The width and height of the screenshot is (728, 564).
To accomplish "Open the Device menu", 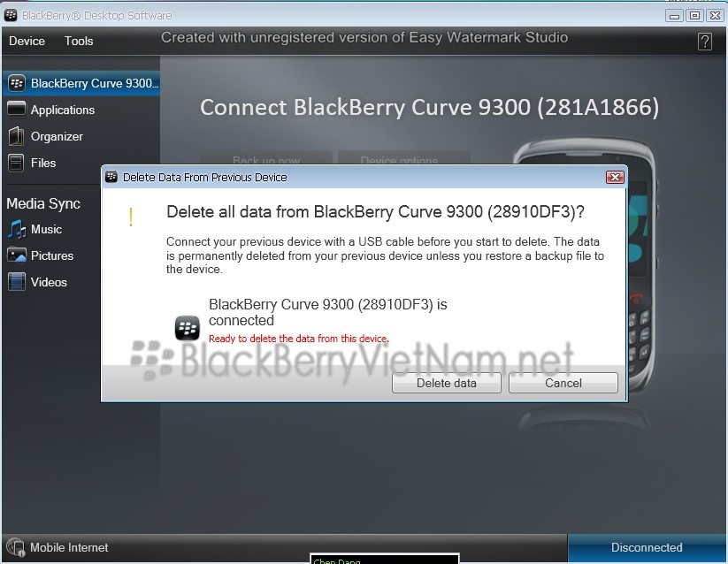I will 27,41.
